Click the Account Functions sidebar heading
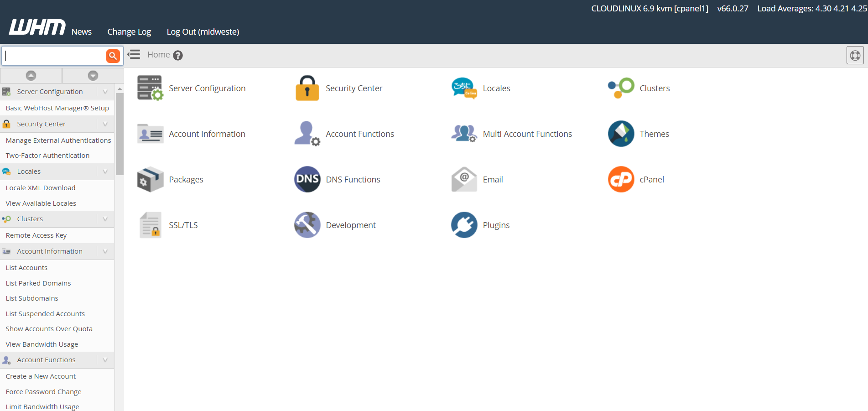Image resolution: width=868 pixels, height=411 pixels. click(x=46, y=360)
